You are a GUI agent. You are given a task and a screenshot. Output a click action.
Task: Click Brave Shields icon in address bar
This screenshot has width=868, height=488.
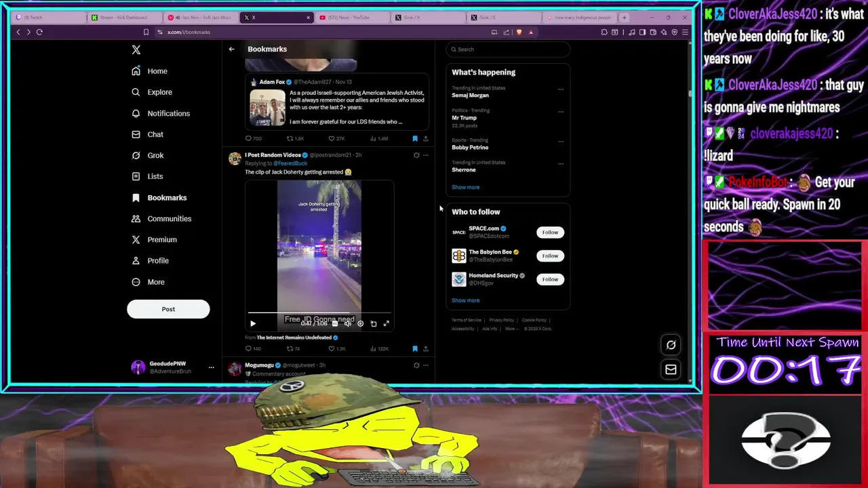(x=519, y=32)
